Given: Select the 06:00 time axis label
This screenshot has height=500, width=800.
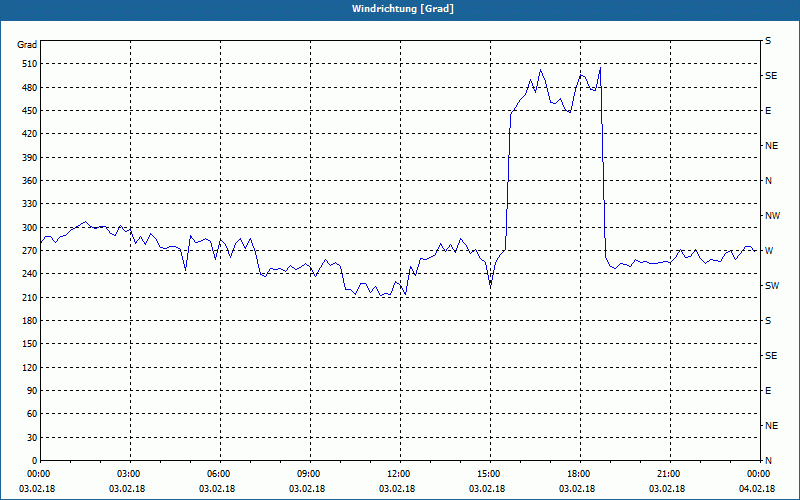Looking at the screenshot, I should [x=220, y=474].
